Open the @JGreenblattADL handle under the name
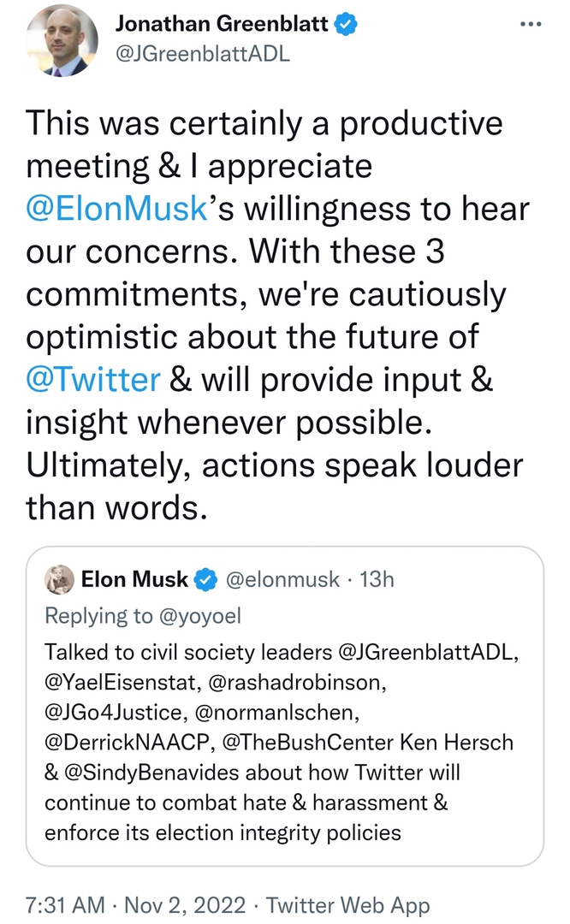This screenshot has height=924, width=570. click(203, 53)
